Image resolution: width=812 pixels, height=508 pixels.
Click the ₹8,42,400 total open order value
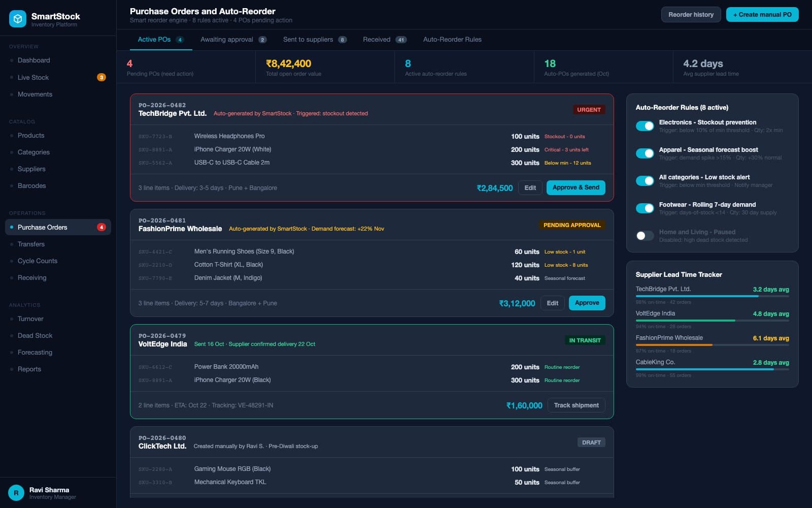click(288, 63)
